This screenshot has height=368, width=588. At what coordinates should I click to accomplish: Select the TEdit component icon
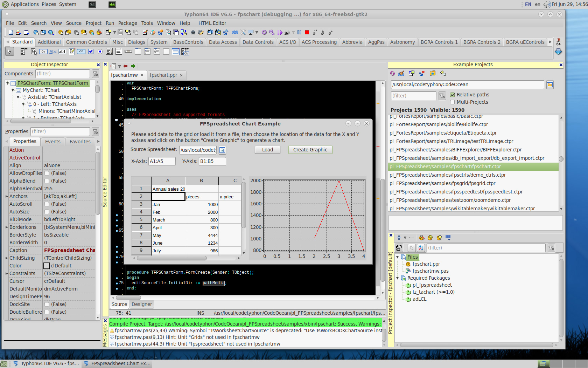tap(62, 52)
